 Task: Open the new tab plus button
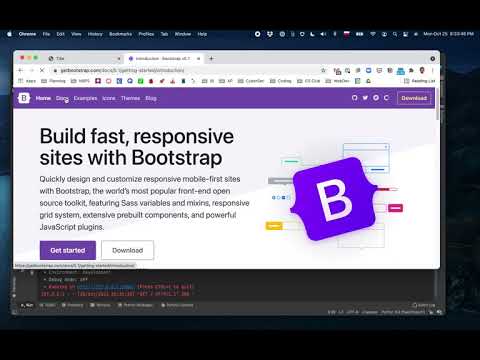[x=211, y=58]
